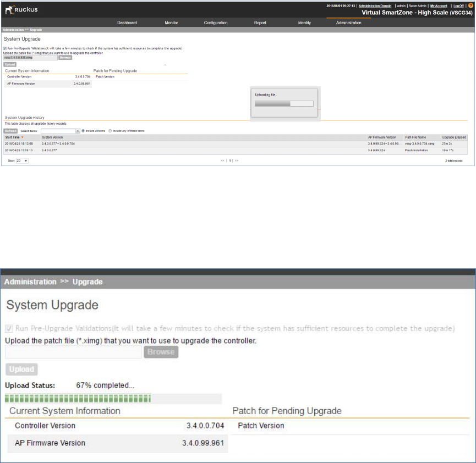Click the Upload button in upper screenshot
476x463 pixels.
(x=10, y=64)
